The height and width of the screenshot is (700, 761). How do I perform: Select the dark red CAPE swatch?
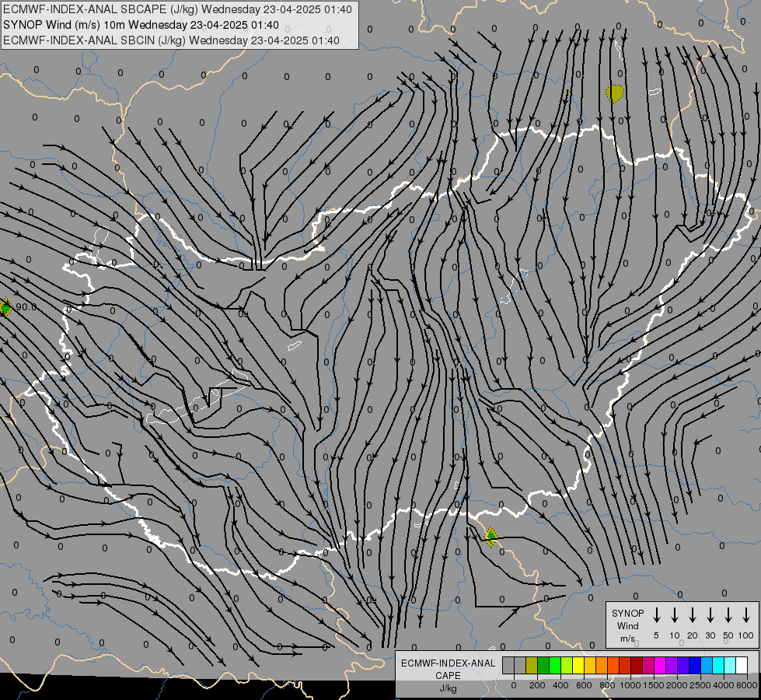pos(637,665)
